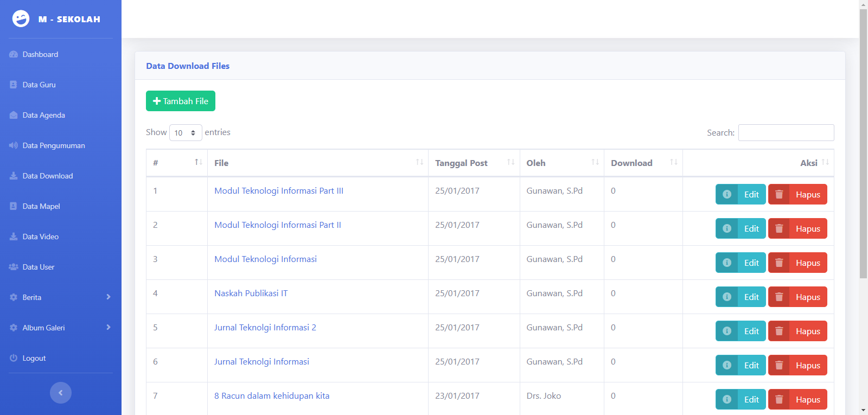868x415 pixels.
Task: Click the plus icon on Tambah File
Action: [157, 101]
